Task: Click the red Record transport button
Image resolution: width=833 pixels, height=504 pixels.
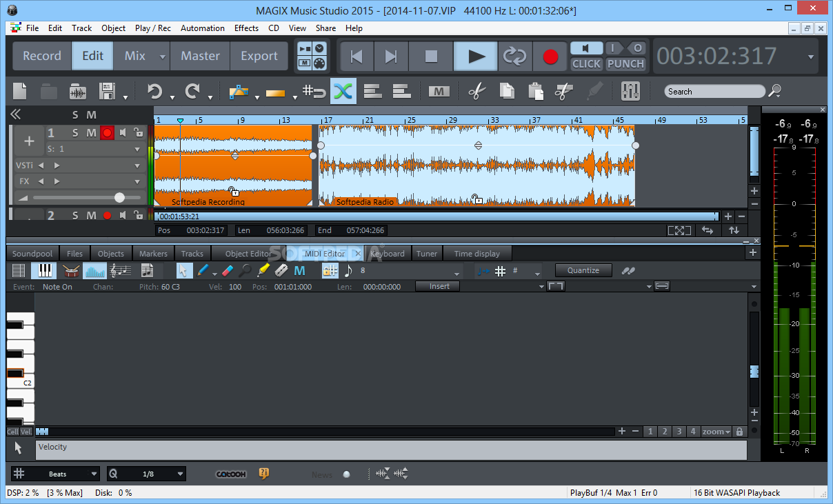Action: coord(550,57)
